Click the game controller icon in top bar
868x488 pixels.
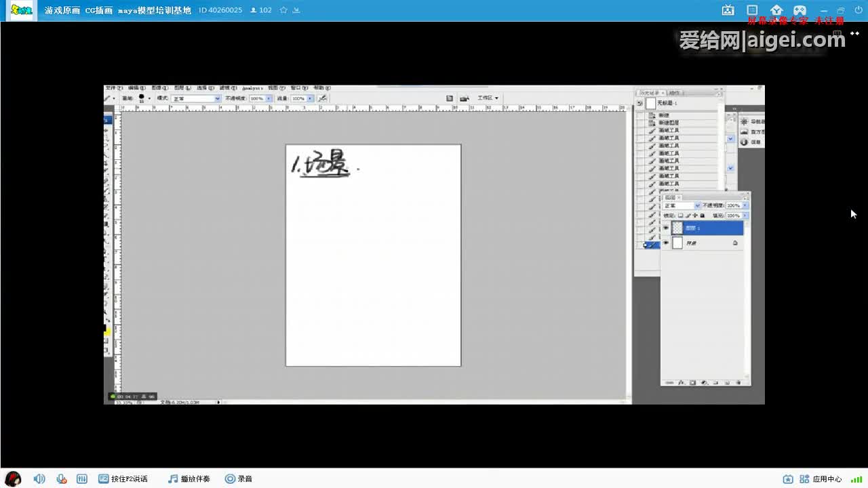point(800,10)
